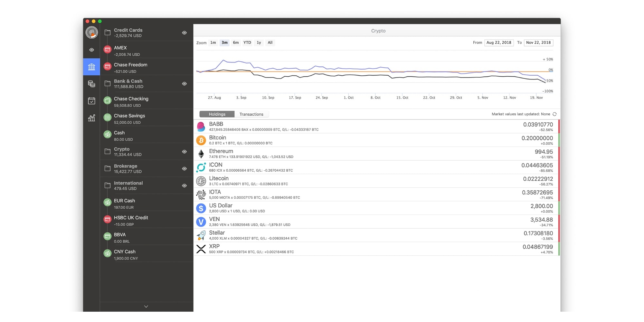The height and width of the screenshot is (322, 644).
Task: Open the calendar checkmark sidebar icon
Action: coord(91,101)
